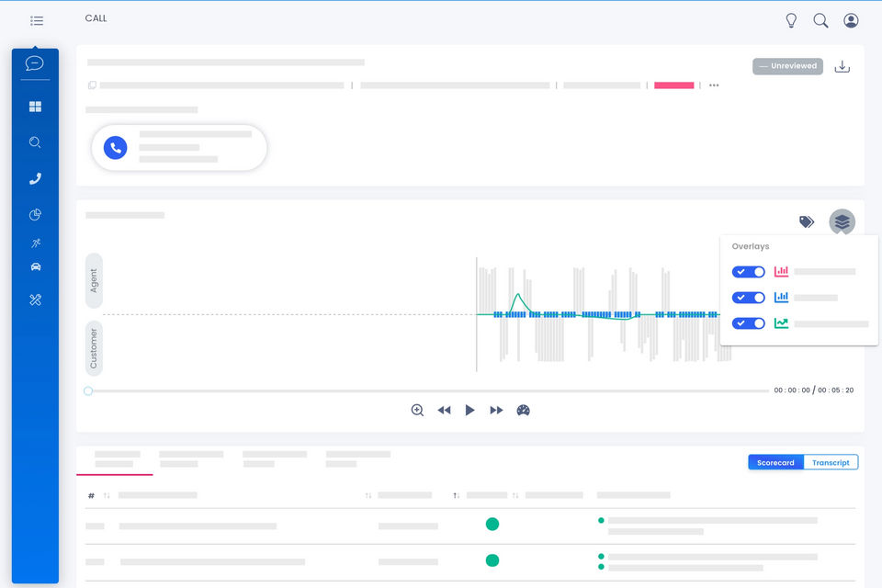Screen dimensions: 882x588
Task: Open the Unreviewed status dropdown
Action: click(787, 66)
